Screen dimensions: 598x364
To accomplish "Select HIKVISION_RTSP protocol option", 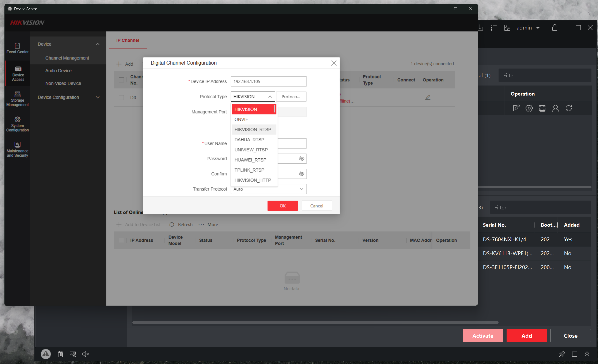I will tap(254, 129).
